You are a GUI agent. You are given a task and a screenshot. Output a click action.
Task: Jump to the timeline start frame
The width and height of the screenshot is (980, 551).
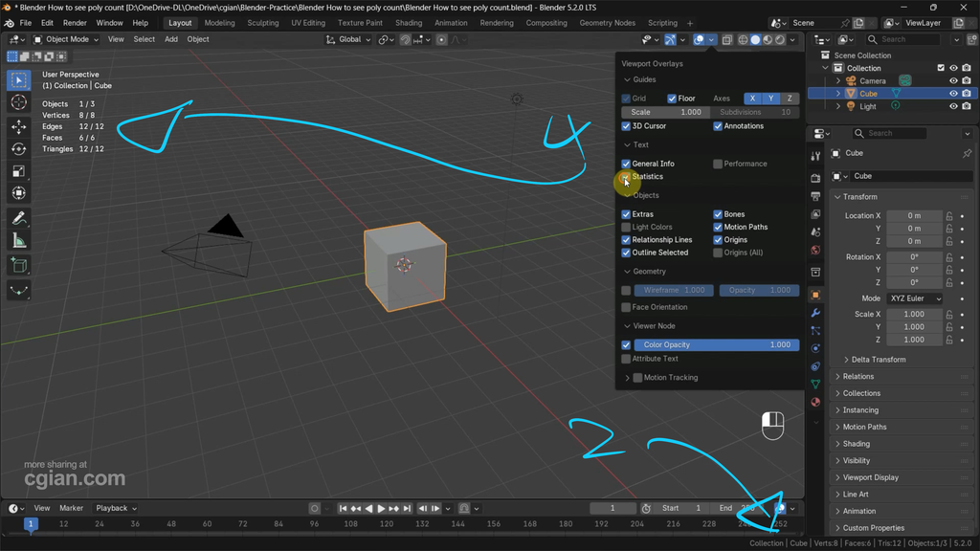[x=343, y=509]
